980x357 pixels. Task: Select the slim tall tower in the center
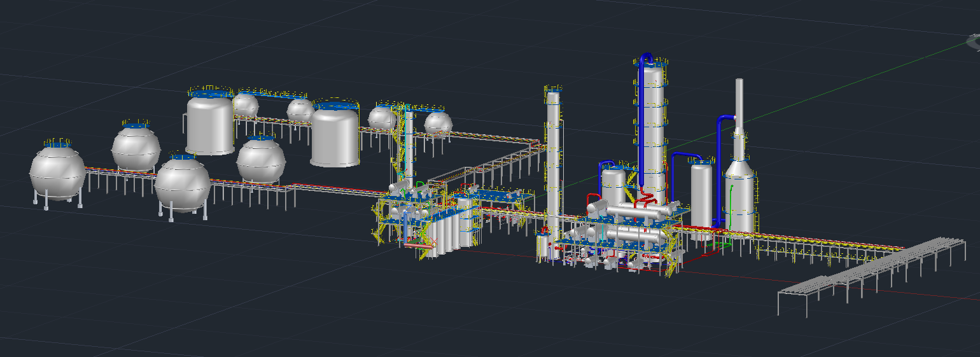[x=554, y=173]
